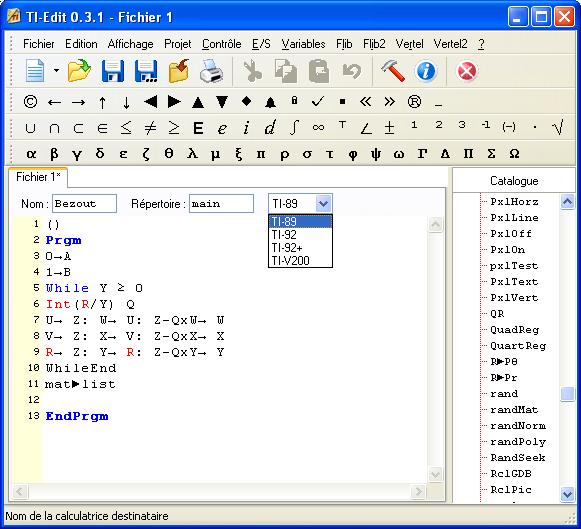581x529 pixels.
Task: Click the folder icon with red arrow
Action: [x=179, y=71]
